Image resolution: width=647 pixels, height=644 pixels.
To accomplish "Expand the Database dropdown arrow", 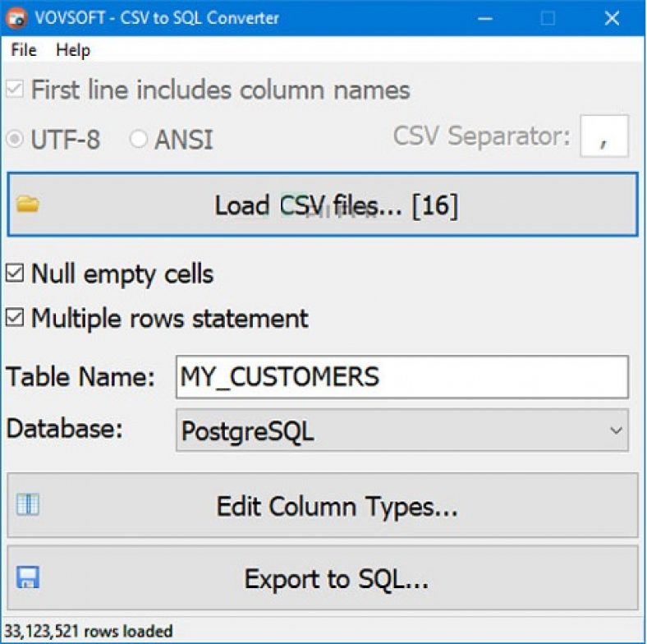I will [x=615, y=430].
